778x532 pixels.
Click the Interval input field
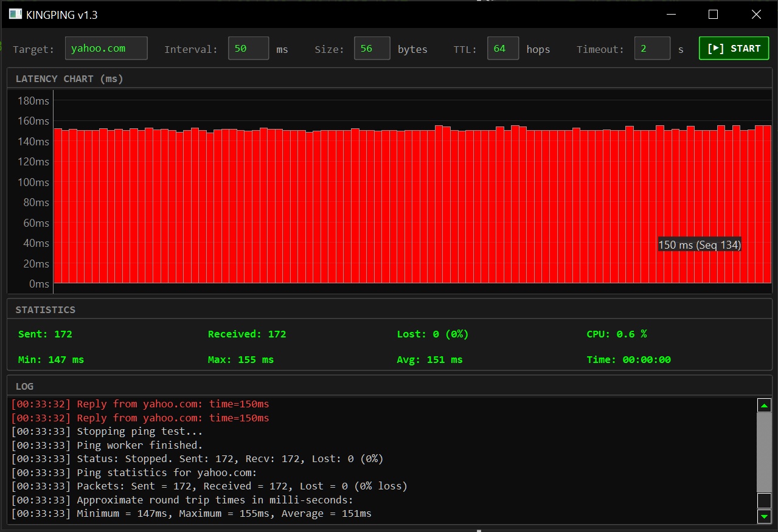tap(248, 49)
